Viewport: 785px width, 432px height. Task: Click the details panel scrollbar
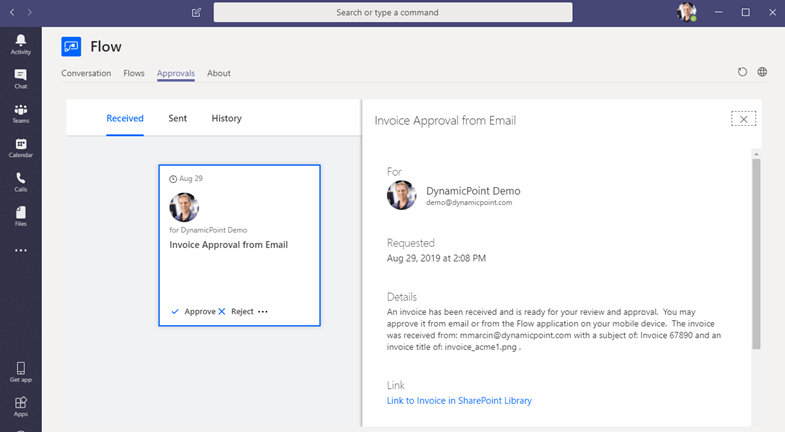[756, 254]
